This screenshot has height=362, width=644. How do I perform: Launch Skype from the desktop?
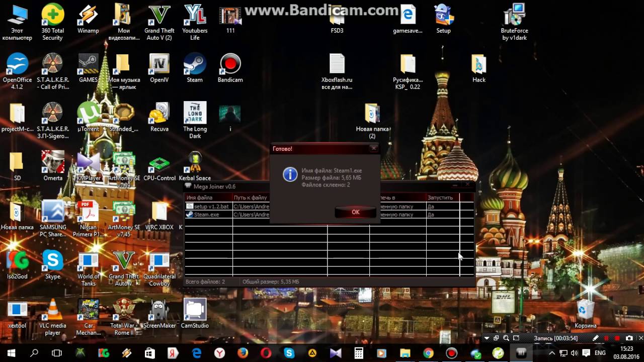53,265
